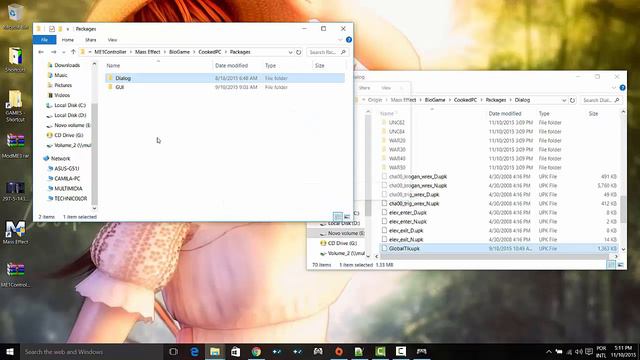Select the GlobalTlk.upk file
Screen dimensions: 640x360
(x=499, y=249)
